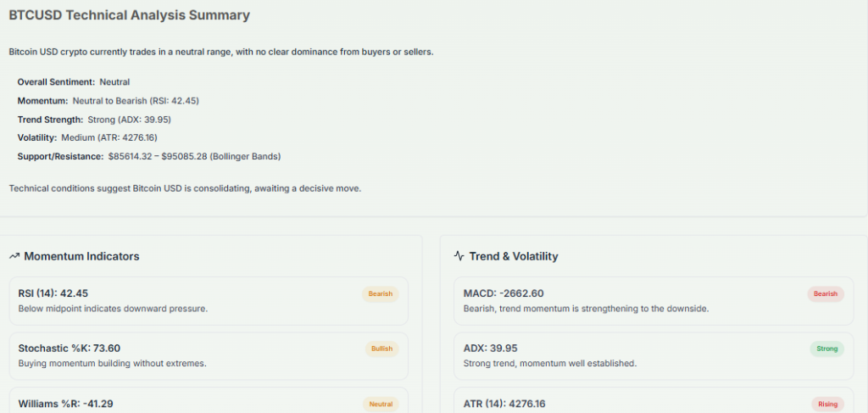Select the RSI (14): 42.45 card title
This screenshot has height=413, width=868.
(53, 293)
